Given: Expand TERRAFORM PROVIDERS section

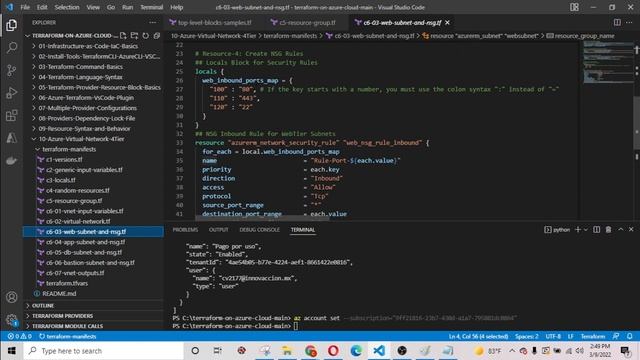Looking at the screenshot, I should tap(62, 316).
